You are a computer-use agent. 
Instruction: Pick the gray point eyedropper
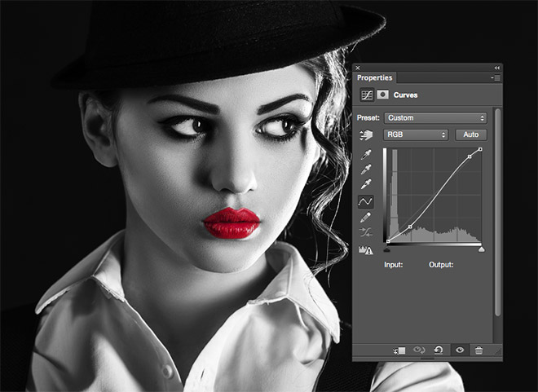tap(366, 170)
